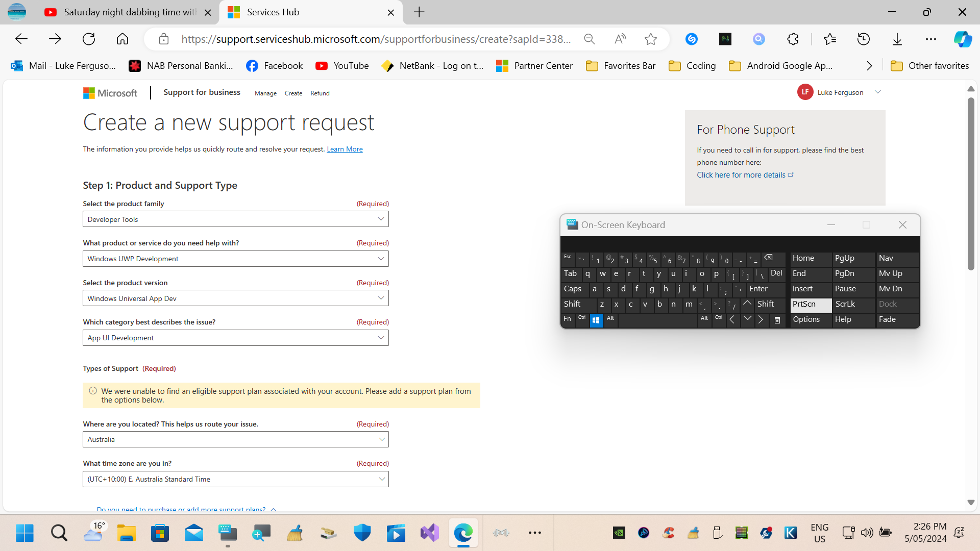Refresh the Services Hub page
The height and width of the screenshot is (551, 980).
89,39
